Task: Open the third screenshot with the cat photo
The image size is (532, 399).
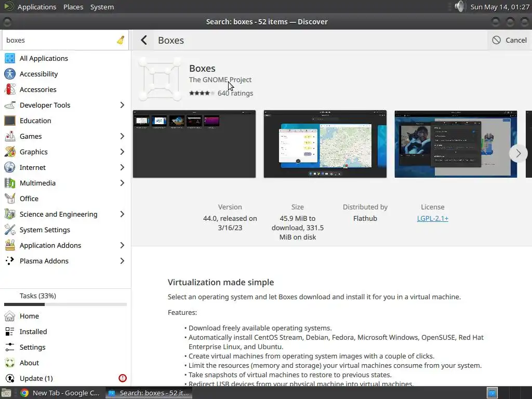Action: pyautogui.click(x=456, y=144)
